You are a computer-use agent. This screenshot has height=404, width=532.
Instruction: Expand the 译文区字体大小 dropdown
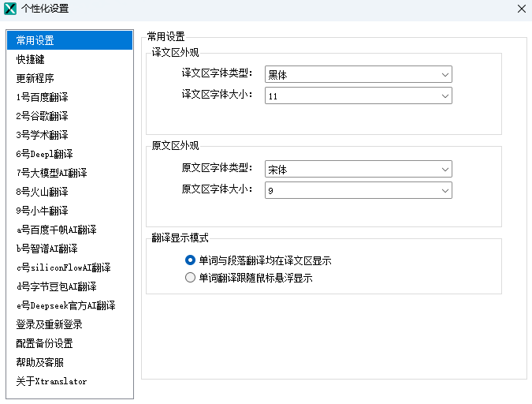[x=358, y=96]
